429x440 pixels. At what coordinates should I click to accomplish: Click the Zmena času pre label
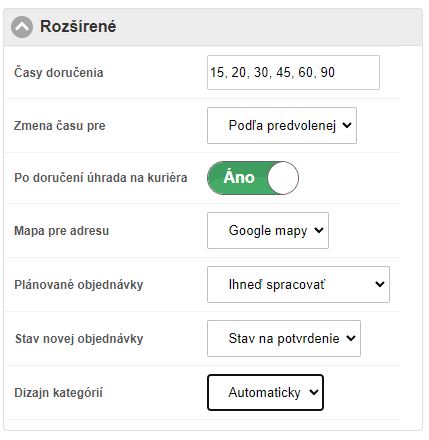[60, 126]
